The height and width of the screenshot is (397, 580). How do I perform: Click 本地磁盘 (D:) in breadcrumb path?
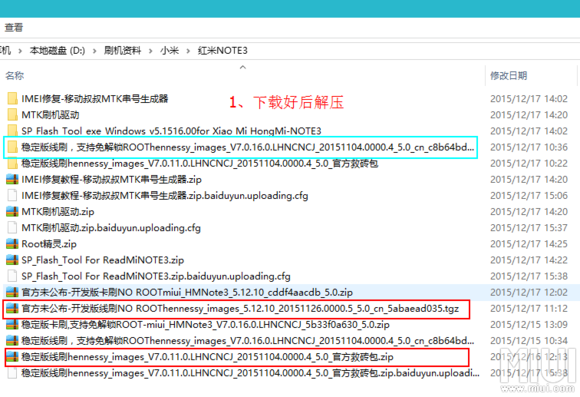click(57, 50)
